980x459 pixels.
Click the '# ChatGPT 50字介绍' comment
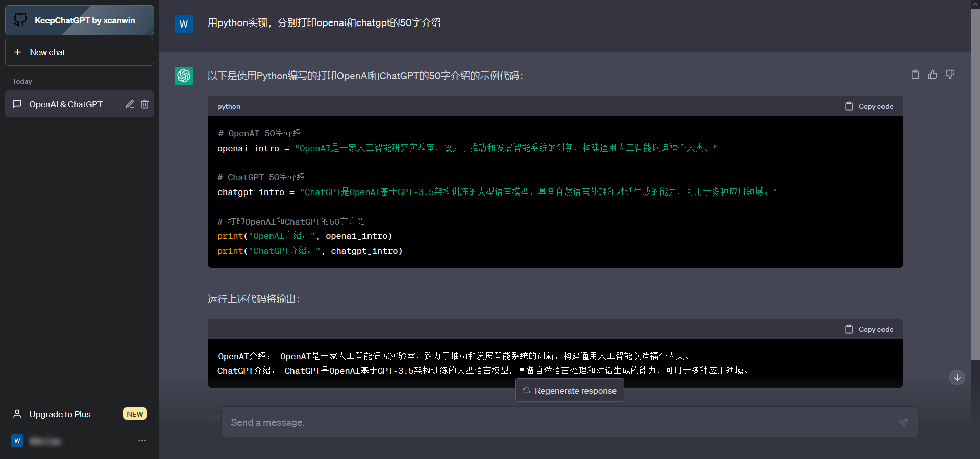[261, 177]
